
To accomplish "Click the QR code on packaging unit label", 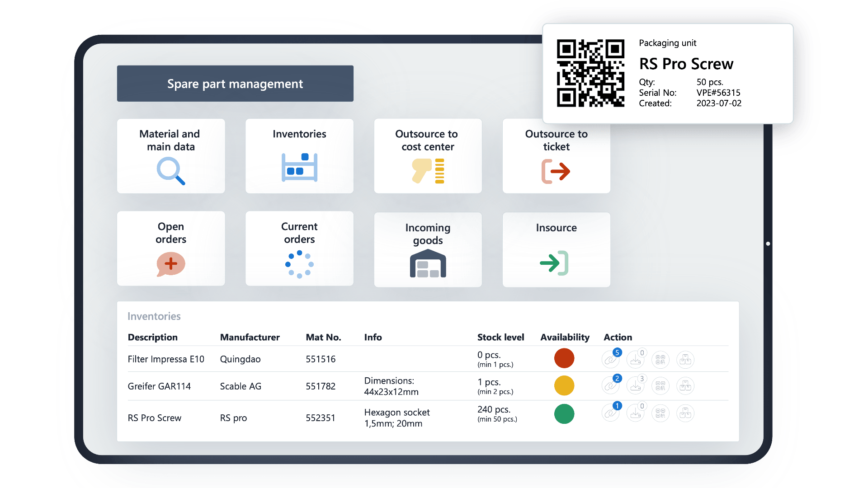I will pyautogui.click(x=590, y=73).
